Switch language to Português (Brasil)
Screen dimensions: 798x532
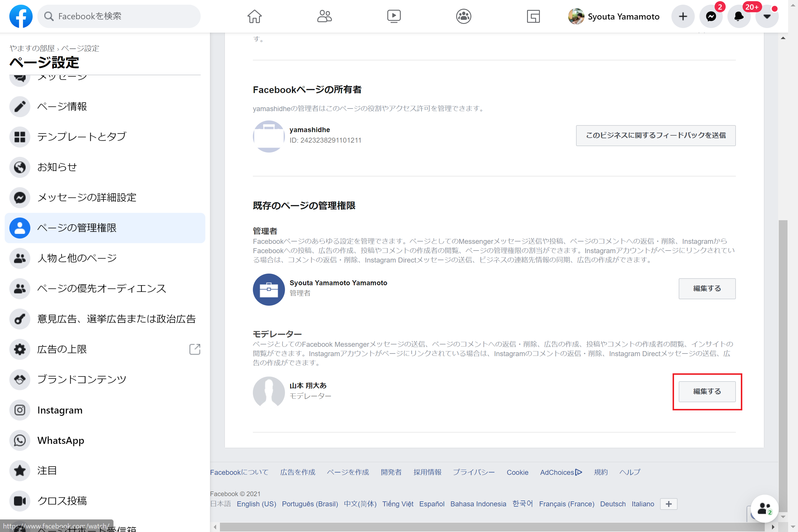pos(310,504)
